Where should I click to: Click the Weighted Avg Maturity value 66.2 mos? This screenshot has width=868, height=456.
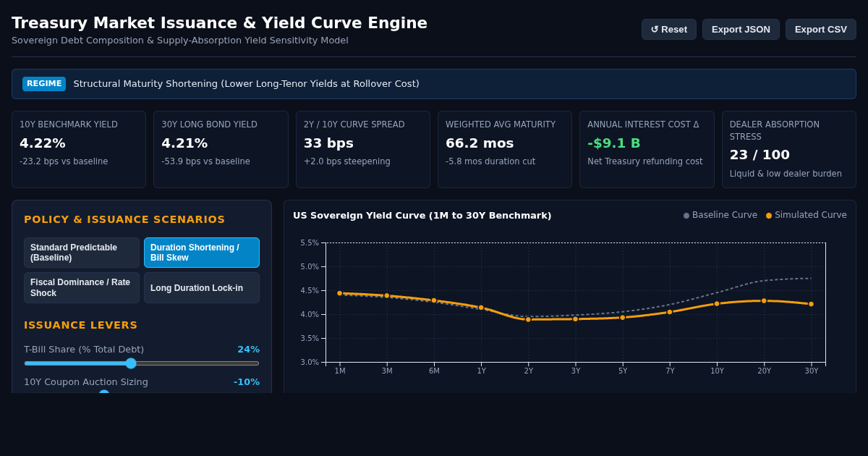point(480,143)
